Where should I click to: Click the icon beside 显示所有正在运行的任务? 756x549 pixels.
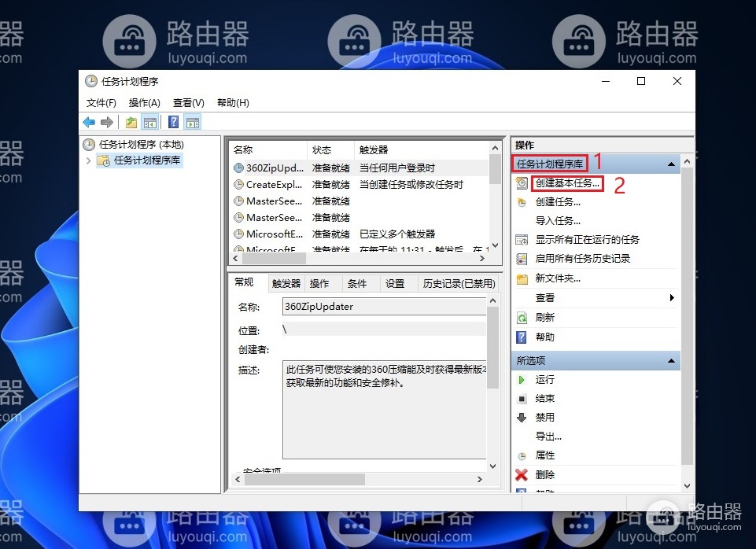click(x=522, y=240)
